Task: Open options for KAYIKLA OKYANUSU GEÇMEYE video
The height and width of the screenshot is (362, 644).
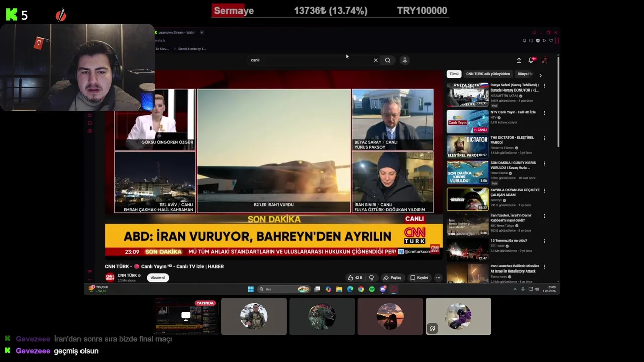Action: click(x=544, y=191)
